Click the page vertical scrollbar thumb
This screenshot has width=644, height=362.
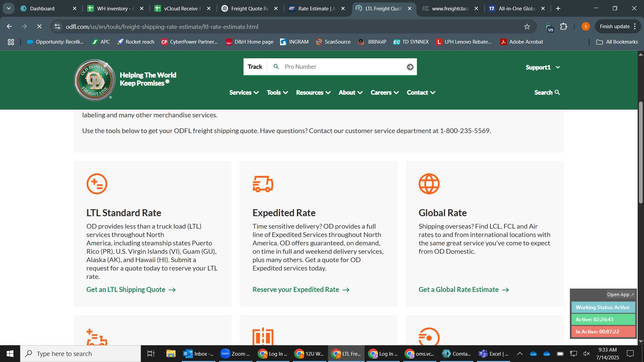click(641, 152)
